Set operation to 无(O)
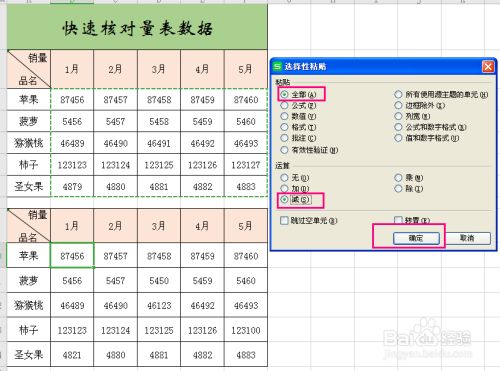 284,178
